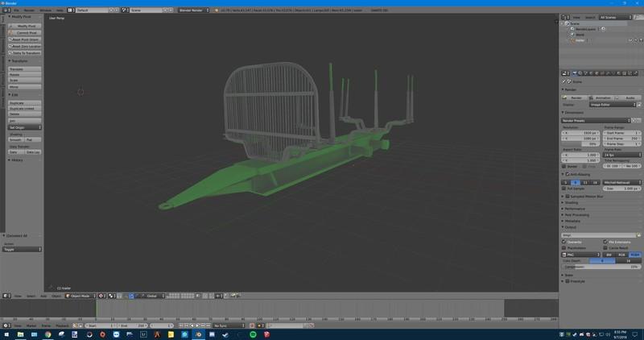Toggle the Overwrite checkbox in Output
644x340 pixels.
tap(565, 242)
